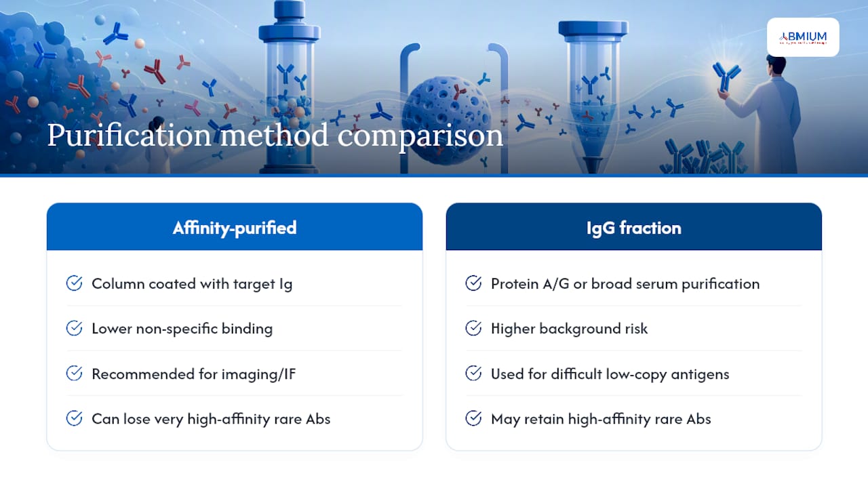This screenshot has width=868, height=488.
Task: Click the text May retain high-affinity rare Abs
Action: click(x=601, y=419)
